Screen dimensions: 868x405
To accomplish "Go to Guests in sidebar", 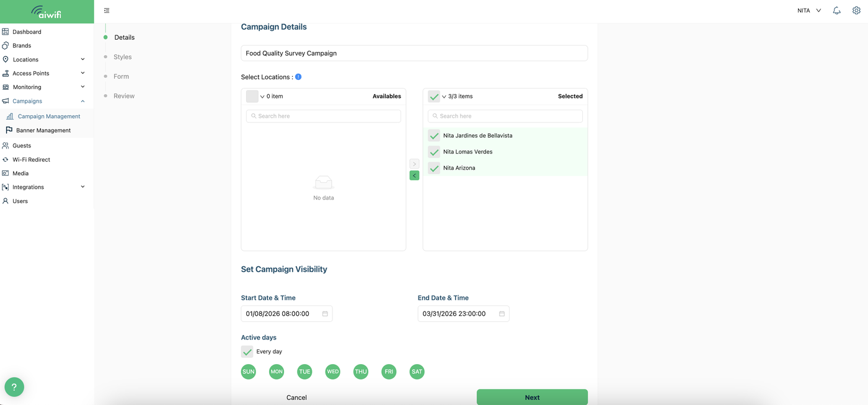I will point(22,146).
